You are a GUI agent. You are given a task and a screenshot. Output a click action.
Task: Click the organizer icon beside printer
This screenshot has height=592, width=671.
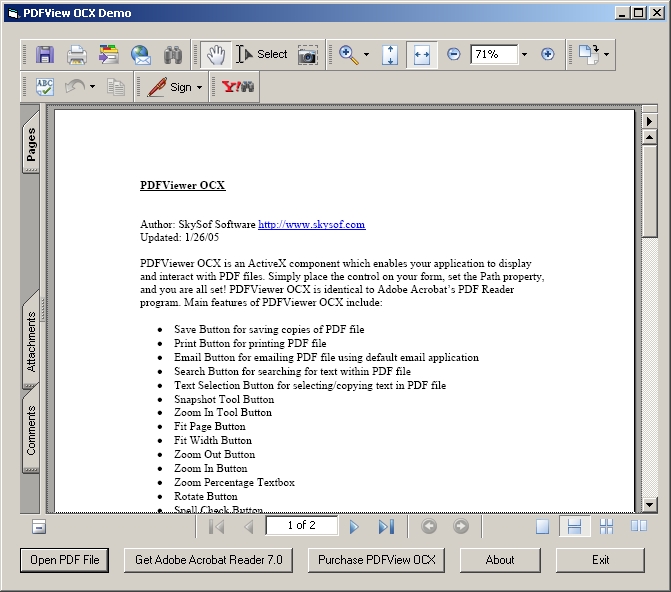pos(109,54)
